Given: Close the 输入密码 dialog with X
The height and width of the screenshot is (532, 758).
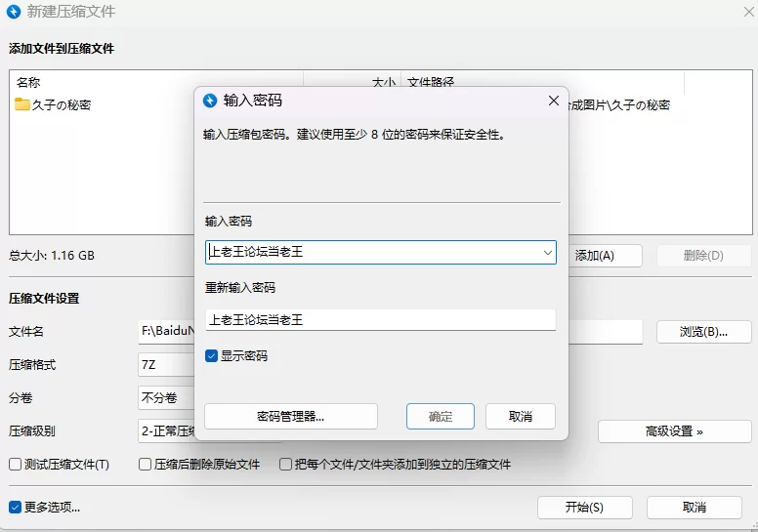Looking at the screenshot, I should (x=554, y=101).
